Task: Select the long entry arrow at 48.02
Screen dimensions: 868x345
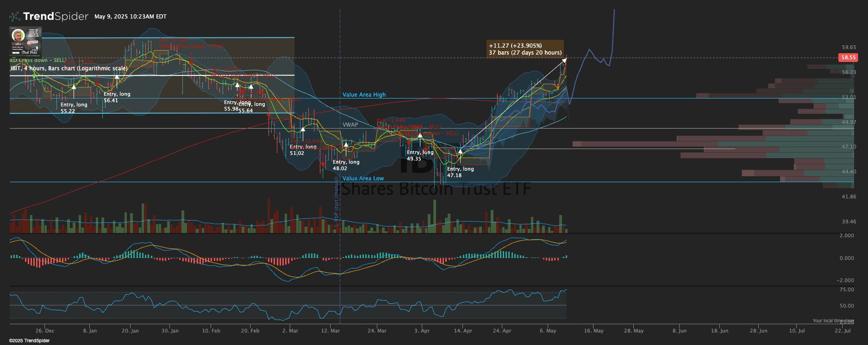Action: click(x=346, y=145)
